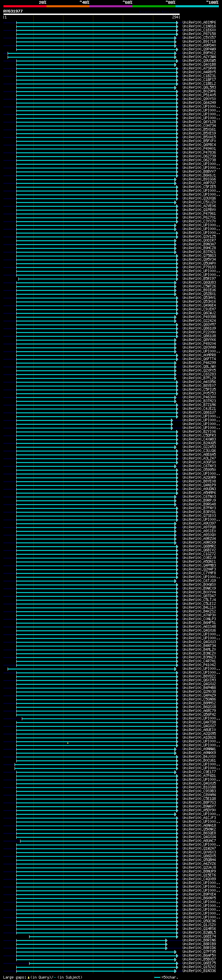Select hit label UniRef100_A9UDN3
The image size is (222, 980).
(x=199, y=489)
